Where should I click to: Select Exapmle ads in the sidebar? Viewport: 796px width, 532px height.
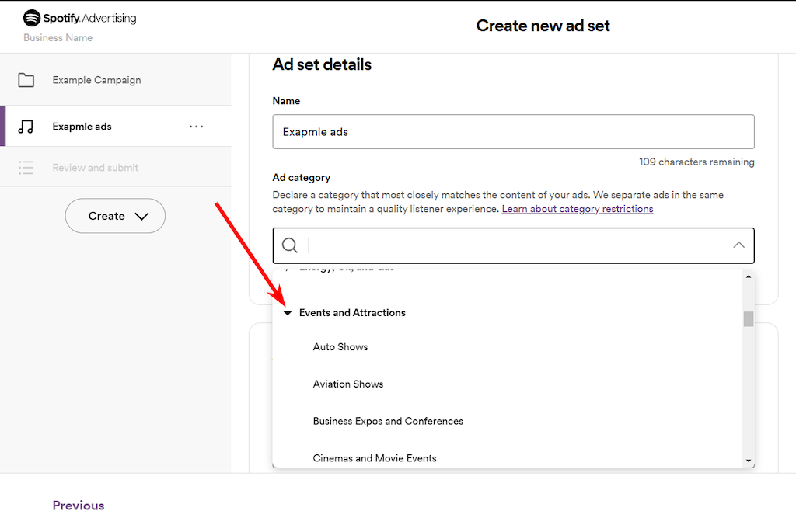click(x=82, y=127)
